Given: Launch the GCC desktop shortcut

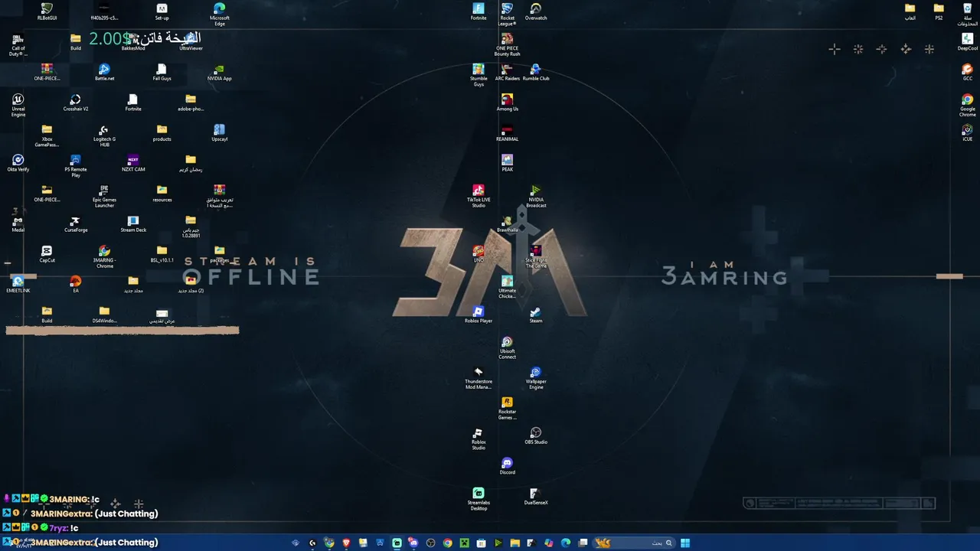Looking at the screenshot, I should click(968, 72).
